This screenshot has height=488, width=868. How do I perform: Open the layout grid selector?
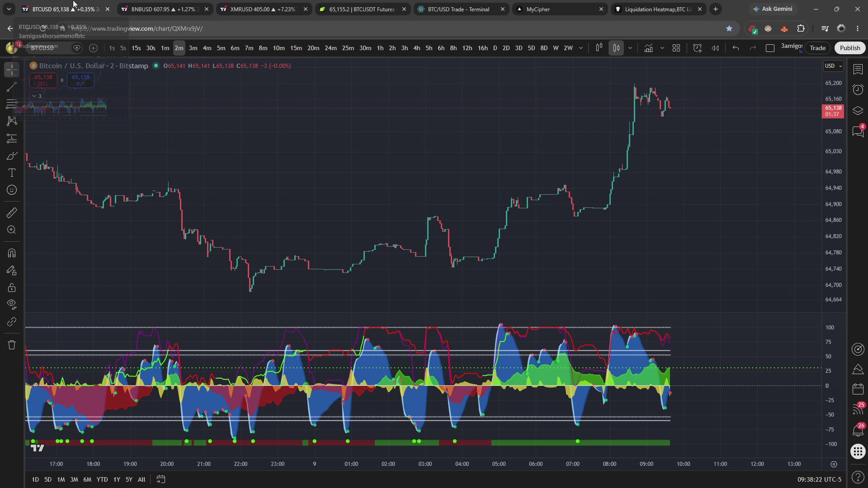676,48
